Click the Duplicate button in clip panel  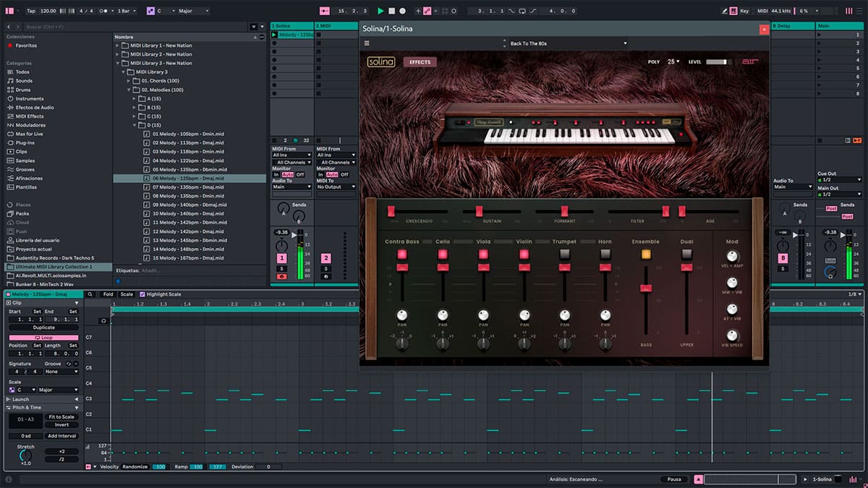(x=43, y=328)
